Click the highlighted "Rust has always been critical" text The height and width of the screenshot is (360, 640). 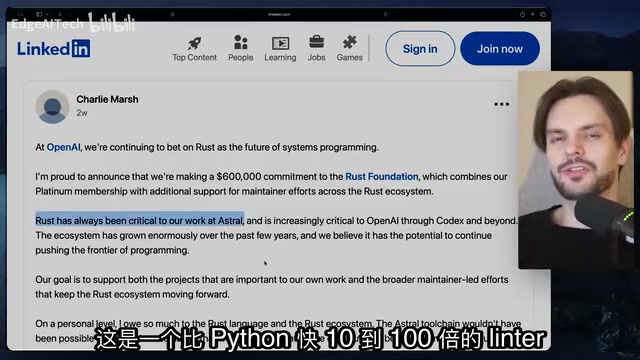click(x=140, y=220)
